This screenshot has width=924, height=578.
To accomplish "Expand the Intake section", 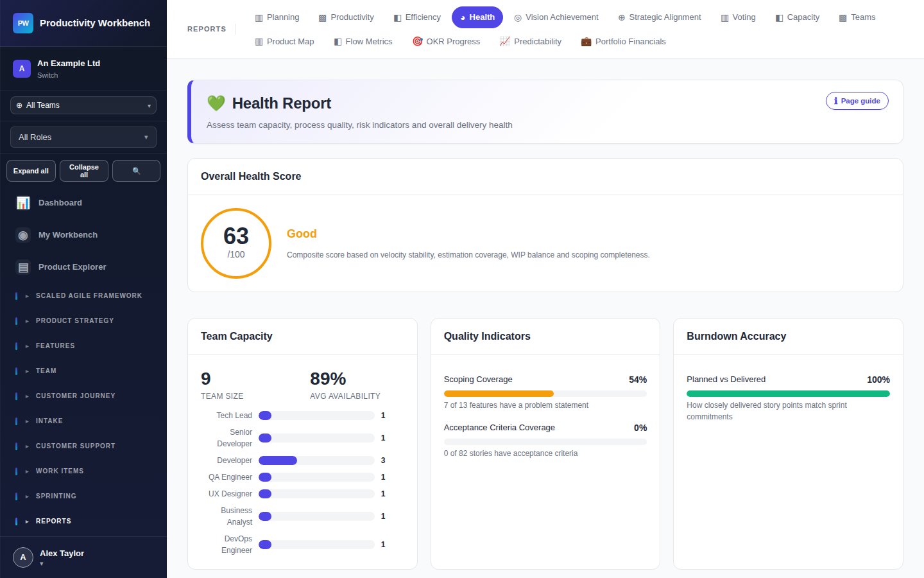I will (83, 421).
